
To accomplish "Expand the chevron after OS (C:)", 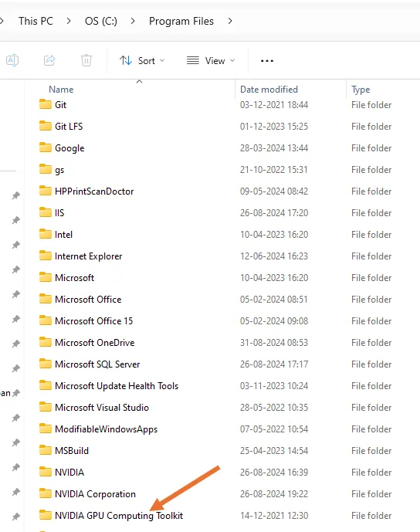I will [133, 21].
